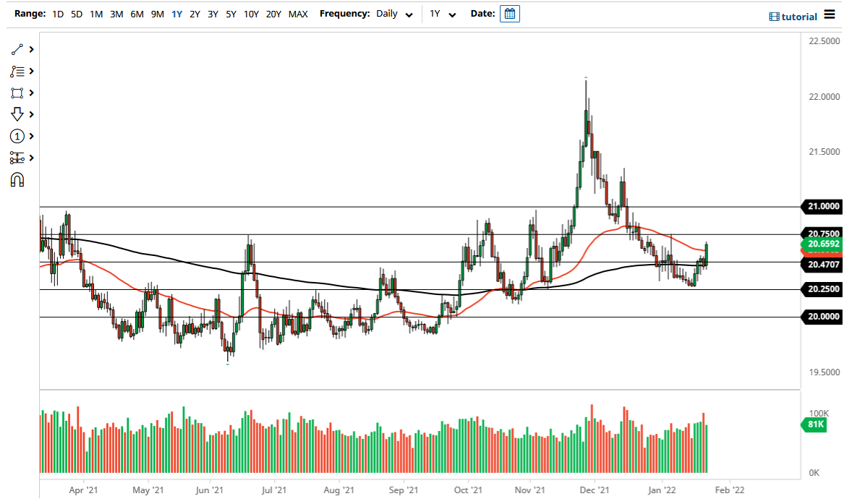Select the 5Y range tab
Viewport: 847px width, 504px height.
coord(231,14)
